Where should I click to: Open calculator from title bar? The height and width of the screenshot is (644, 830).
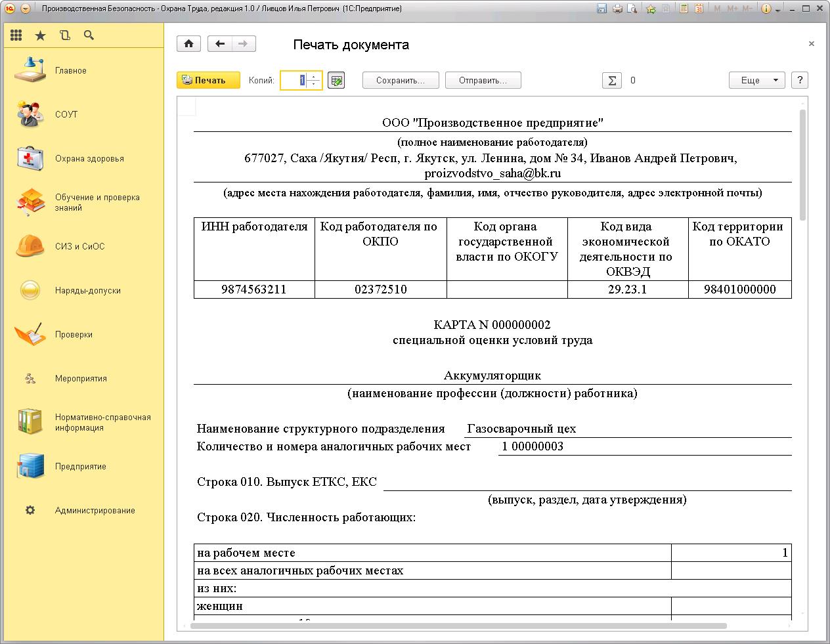pyautogui.click(x=684, y=9)
